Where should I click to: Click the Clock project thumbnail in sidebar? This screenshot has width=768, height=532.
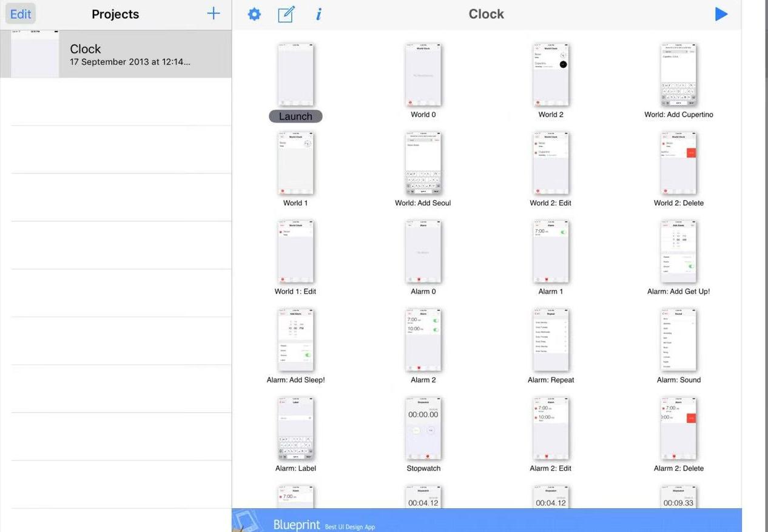35,54
